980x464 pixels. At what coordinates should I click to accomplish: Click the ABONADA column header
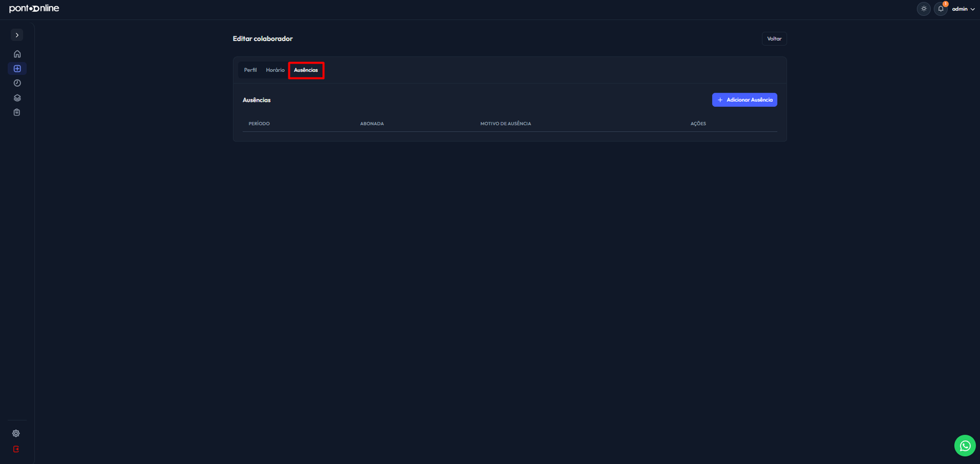point(372,124)
